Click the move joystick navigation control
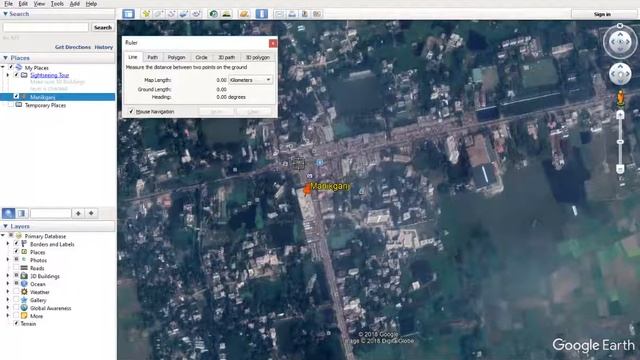This screenshot has height=360, width=640. 620,74
